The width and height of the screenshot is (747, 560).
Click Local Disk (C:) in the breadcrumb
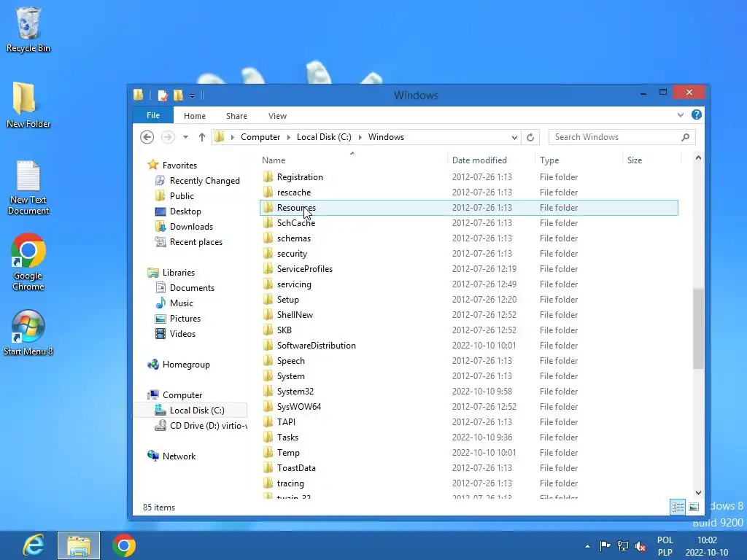[x=324, y=137]
